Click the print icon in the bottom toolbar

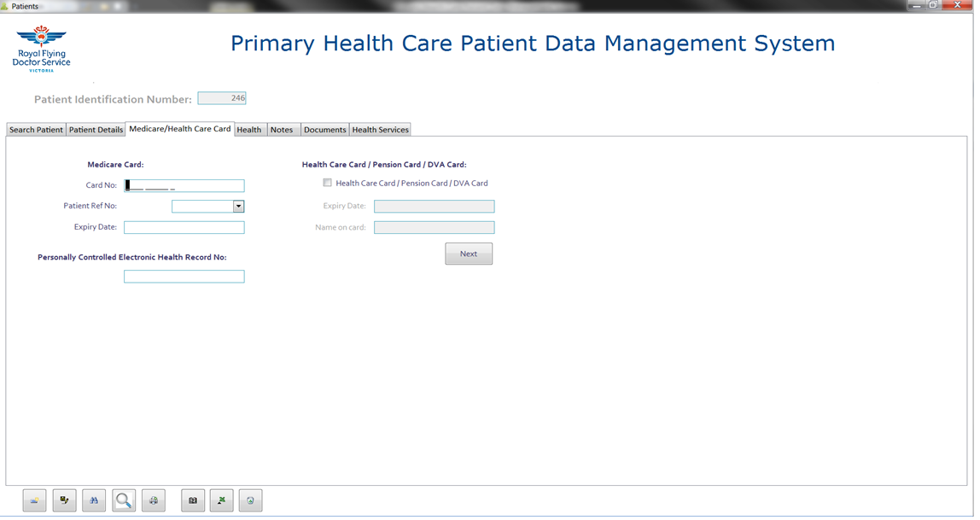(x=154, y=500)
